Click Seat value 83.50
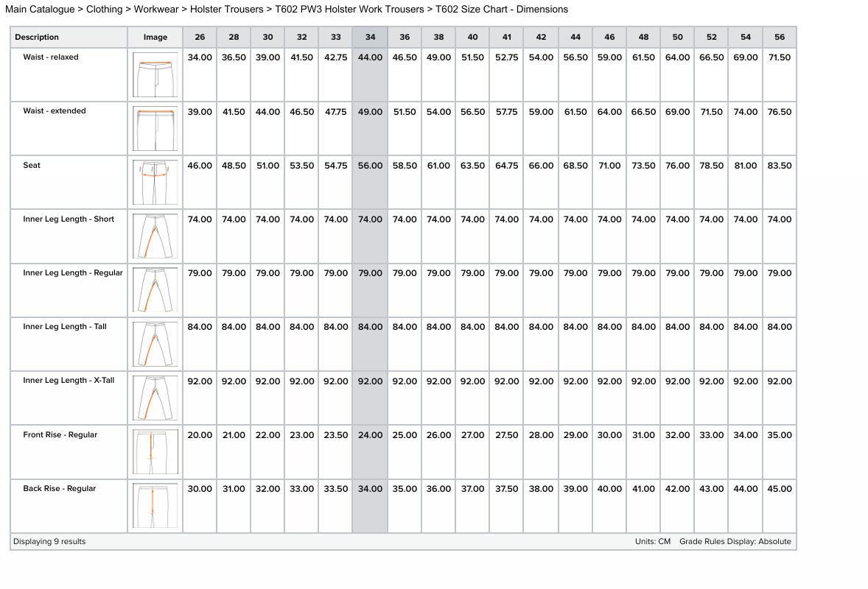868x589 pixels. [780, 166]
